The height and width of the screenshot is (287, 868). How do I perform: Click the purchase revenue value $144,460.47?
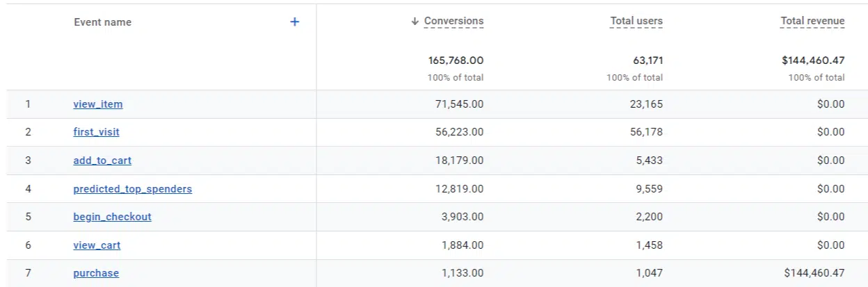tap(814, 273)
